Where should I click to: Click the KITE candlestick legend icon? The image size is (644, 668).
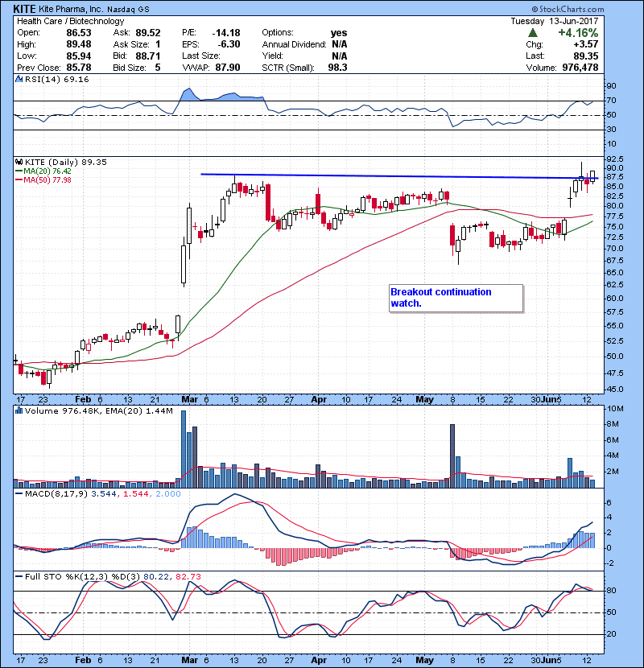19,162
